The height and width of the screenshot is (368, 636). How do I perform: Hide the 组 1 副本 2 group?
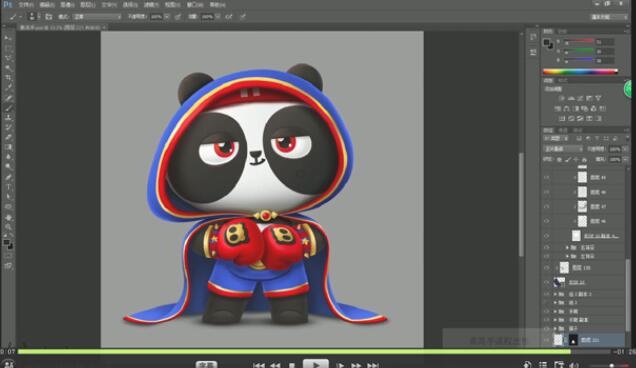click(546, 294)
